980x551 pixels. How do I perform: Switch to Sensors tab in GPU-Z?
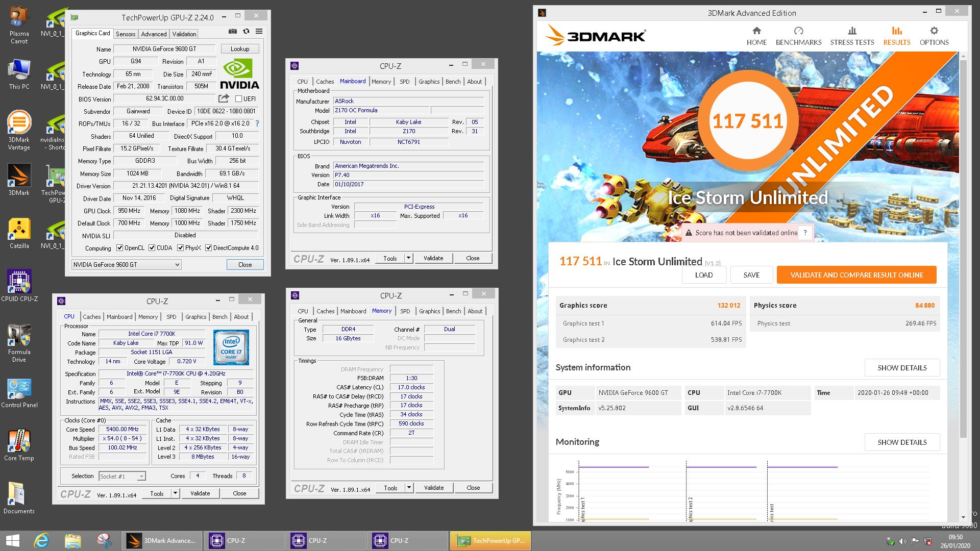tap(126, 34)
